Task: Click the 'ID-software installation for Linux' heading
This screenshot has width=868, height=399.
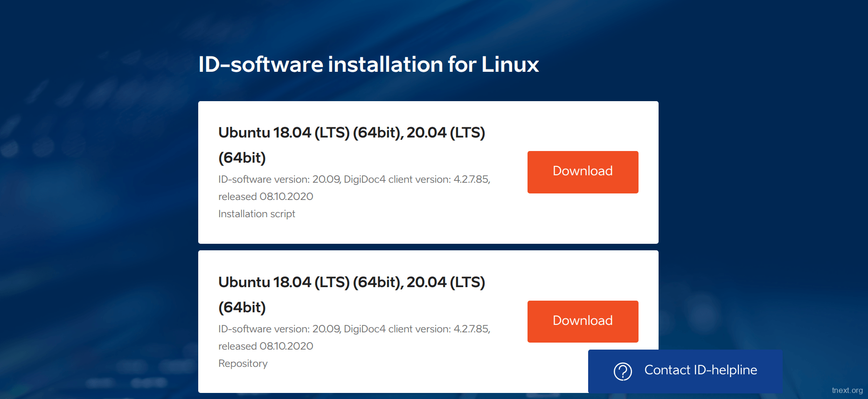Action: 368,64
